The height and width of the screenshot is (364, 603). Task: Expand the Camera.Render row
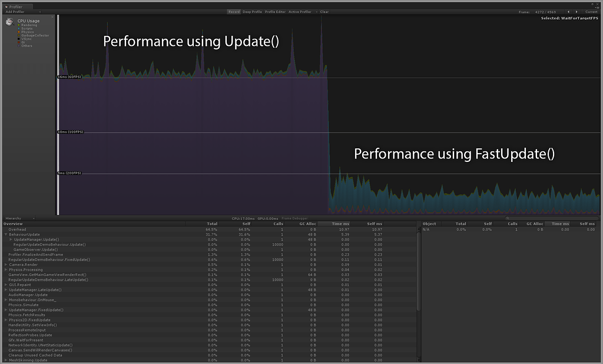(x=6, y=264)
